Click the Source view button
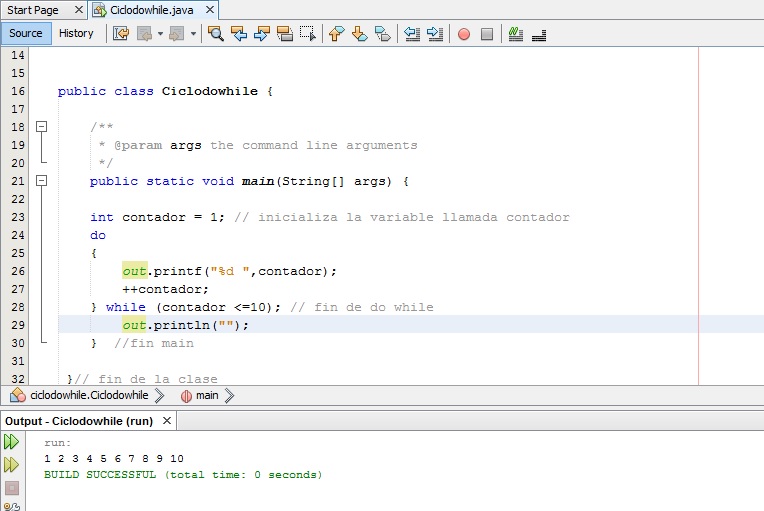This screenshot has height=511, width=764. coord(26,33)
